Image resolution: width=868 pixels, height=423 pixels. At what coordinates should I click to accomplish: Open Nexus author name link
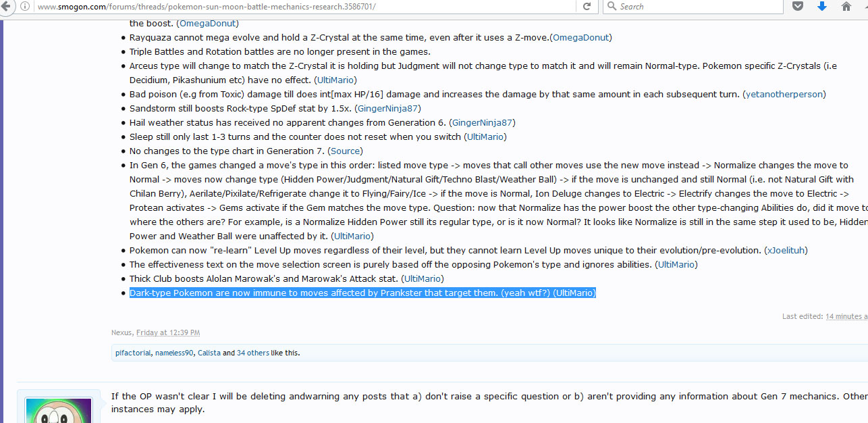pos(122,332)
